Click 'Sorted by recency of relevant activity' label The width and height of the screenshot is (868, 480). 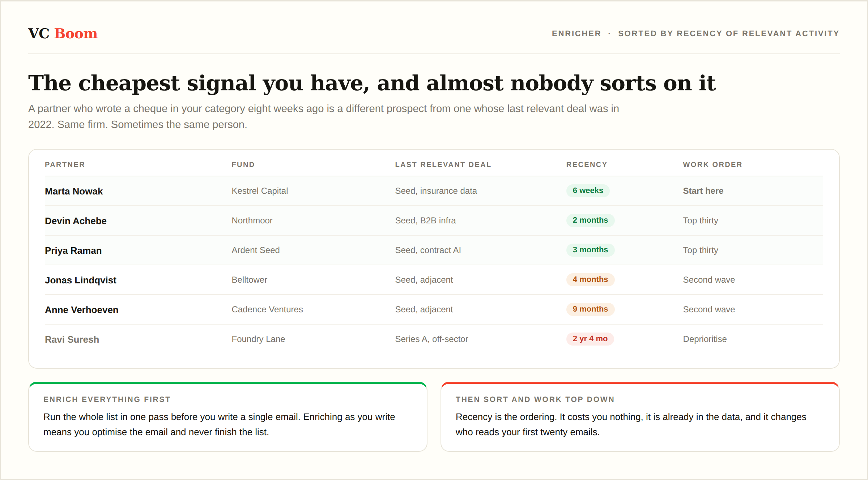(x=728, y=34)
